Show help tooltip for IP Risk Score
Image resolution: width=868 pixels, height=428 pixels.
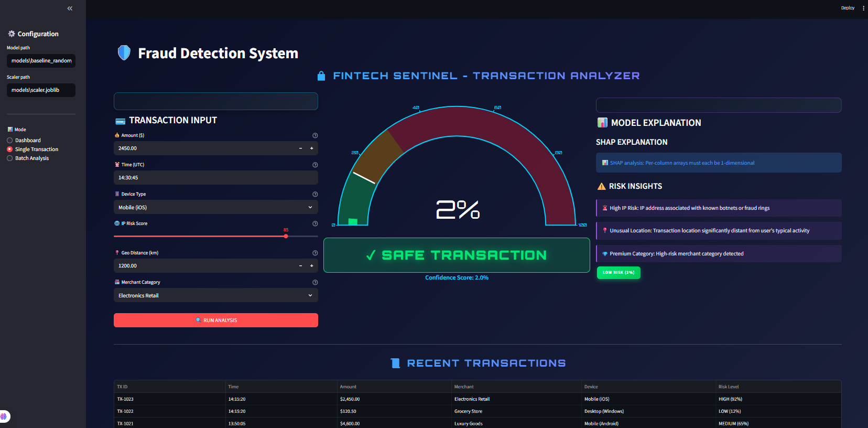[x=315, y=223]
